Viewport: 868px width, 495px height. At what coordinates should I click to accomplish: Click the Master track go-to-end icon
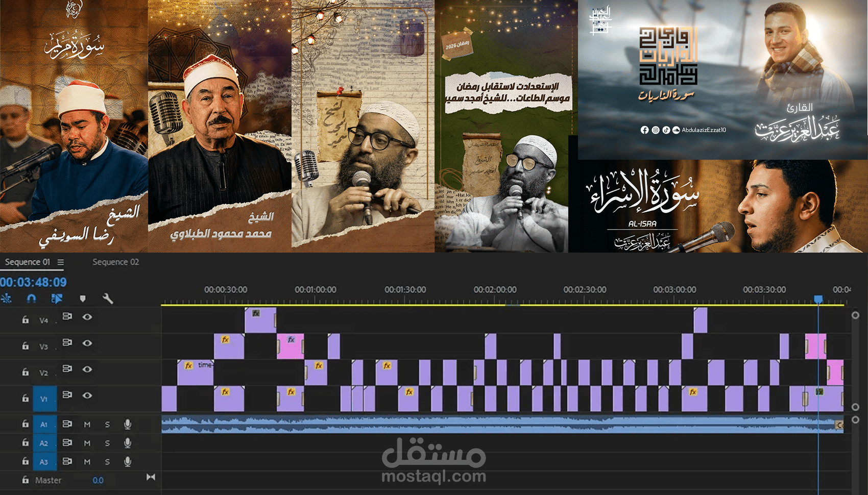pos(151,477)
